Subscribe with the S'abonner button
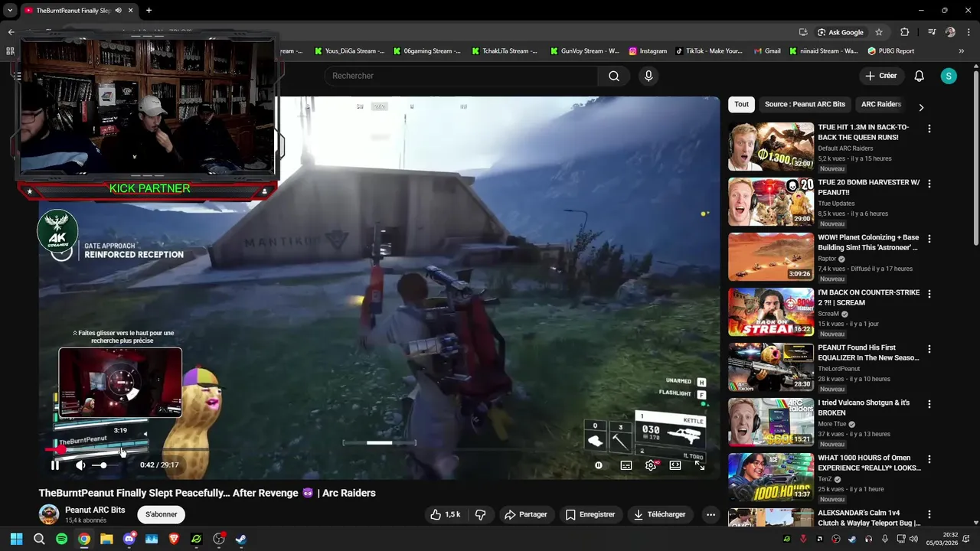Viewport: 980px width, 551px height. (x=162, y=514)
